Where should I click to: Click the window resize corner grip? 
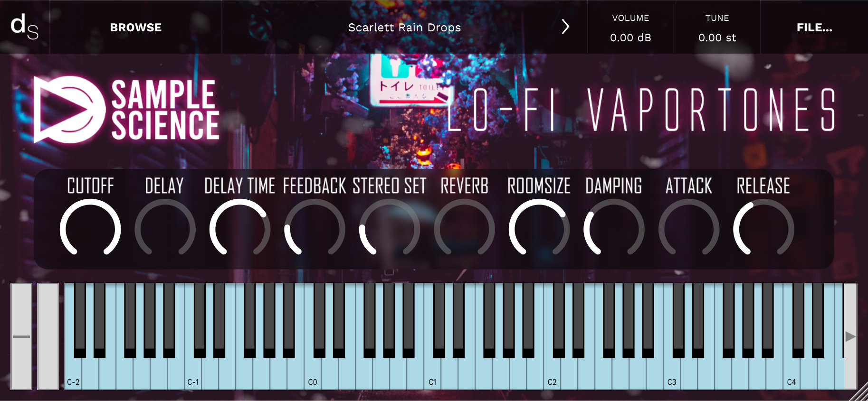tap(859, 392)
